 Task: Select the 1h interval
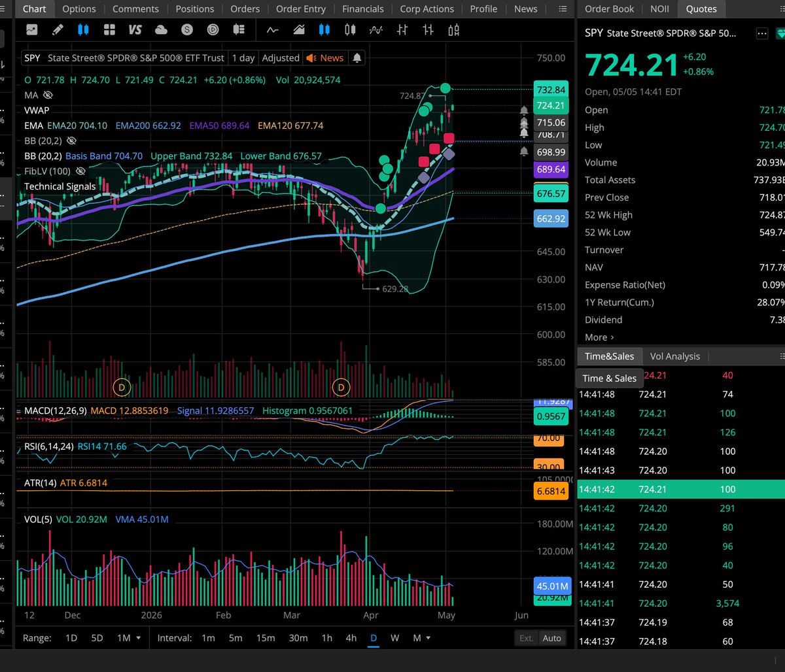pyautogui.click(x=326, y=638)
